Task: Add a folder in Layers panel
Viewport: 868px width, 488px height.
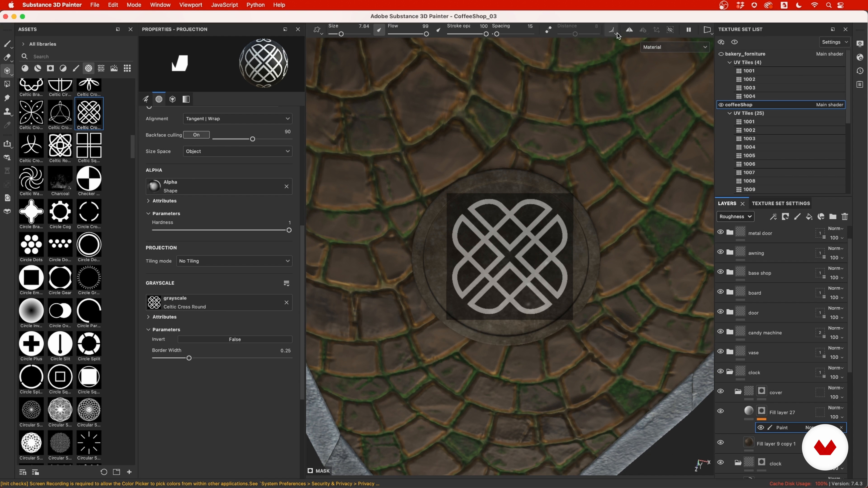Action: pyautogui.click(x=833, y=217)
